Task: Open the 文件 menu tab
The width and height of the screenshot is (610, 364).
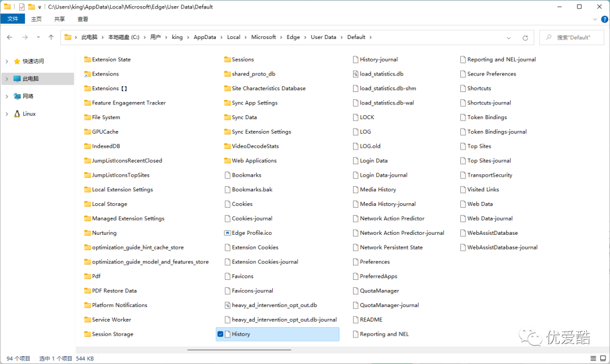Action: click(x=12, y=19)
